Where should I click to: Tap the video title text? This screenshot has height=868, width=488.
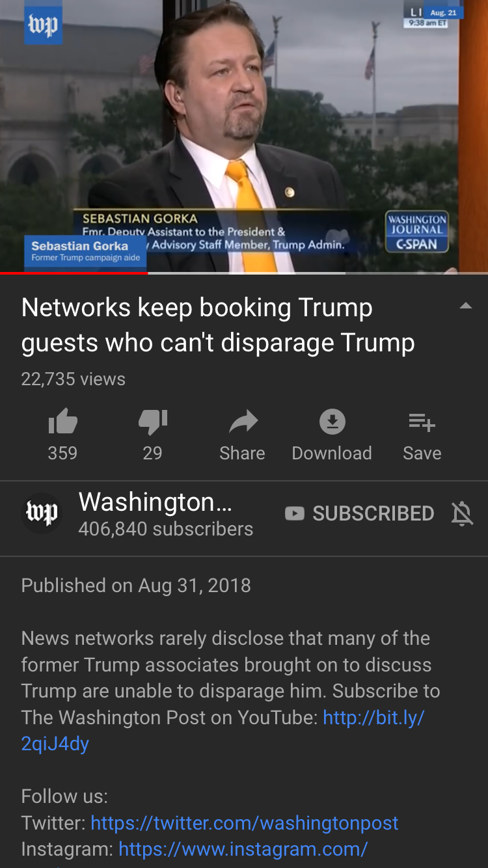click(x=218, y=325)
